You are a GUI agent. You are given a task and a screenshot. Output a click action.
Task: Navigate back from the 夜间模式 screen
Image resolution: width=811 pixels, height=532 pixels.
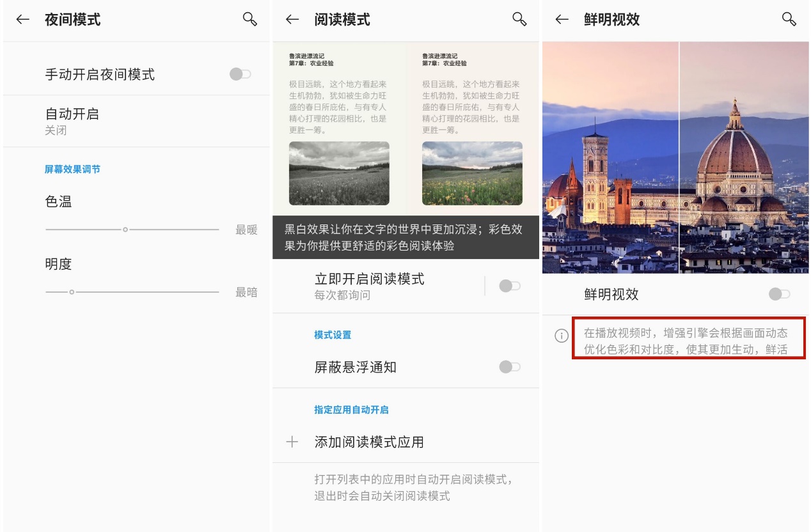22,20
